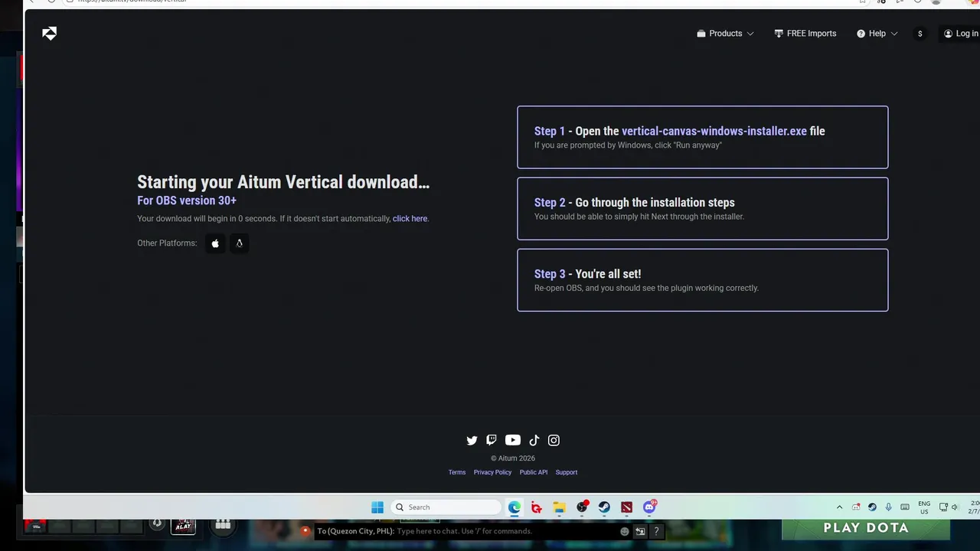Open File Explorer from taskbar
The width and height of the screenshot is (980, 551).
click(x=560, y=507)
